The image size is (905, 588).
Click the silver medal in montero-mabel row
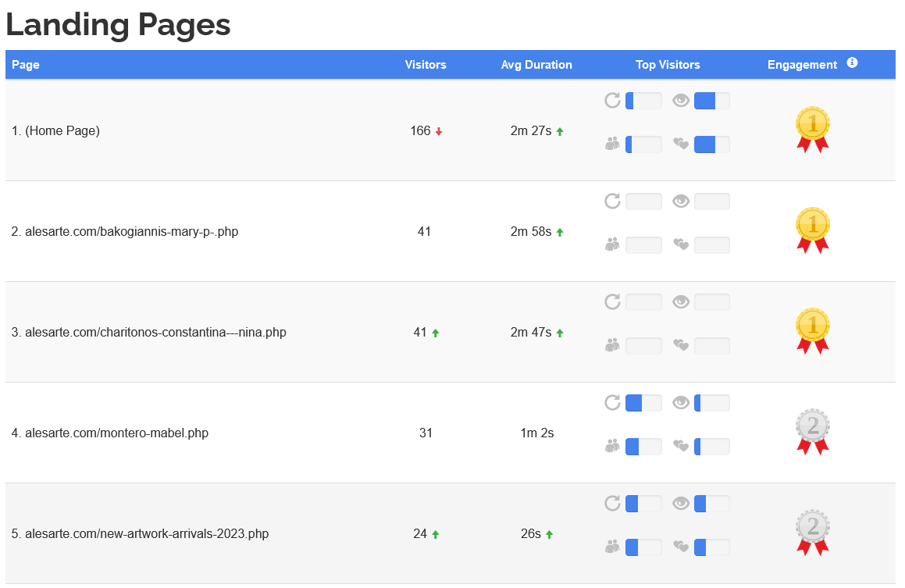813,432
